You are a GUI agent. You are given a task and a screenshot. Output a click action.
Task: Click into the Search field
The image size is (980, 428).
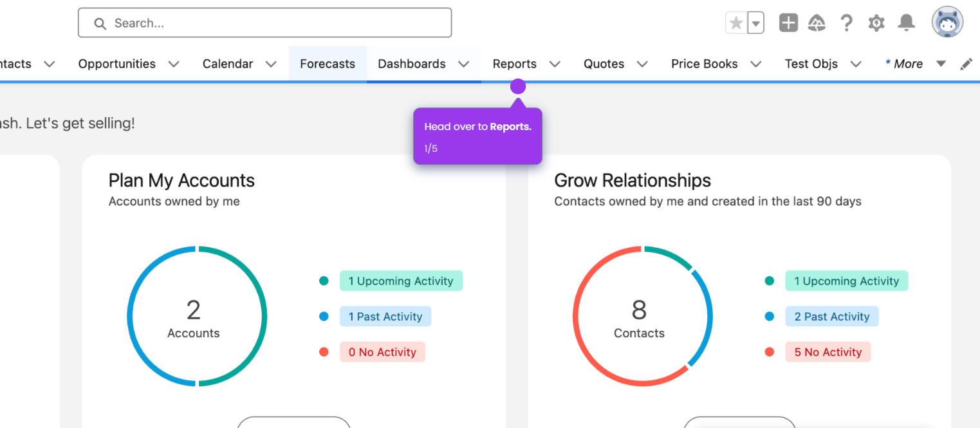[264, 23]
